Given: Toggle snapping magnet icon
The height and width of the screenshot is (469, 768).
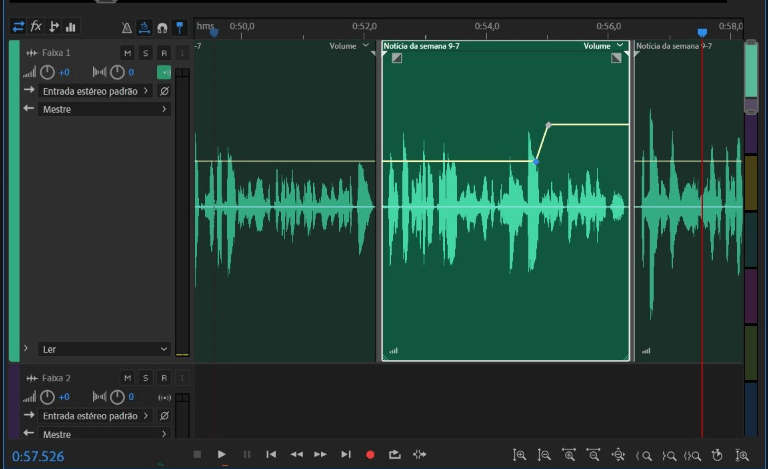Looking at the screenshot, I should [x=162, y=28].
